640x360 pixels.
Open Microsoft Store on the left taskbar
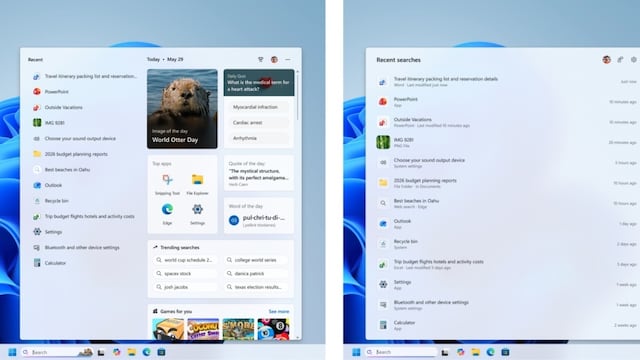162,352
